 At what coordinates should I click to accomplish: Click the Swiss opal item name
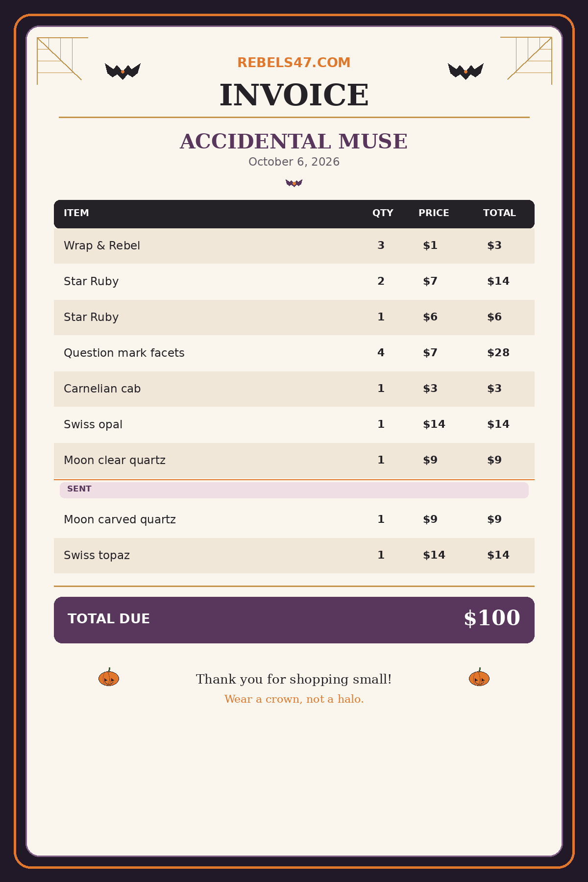93,424
